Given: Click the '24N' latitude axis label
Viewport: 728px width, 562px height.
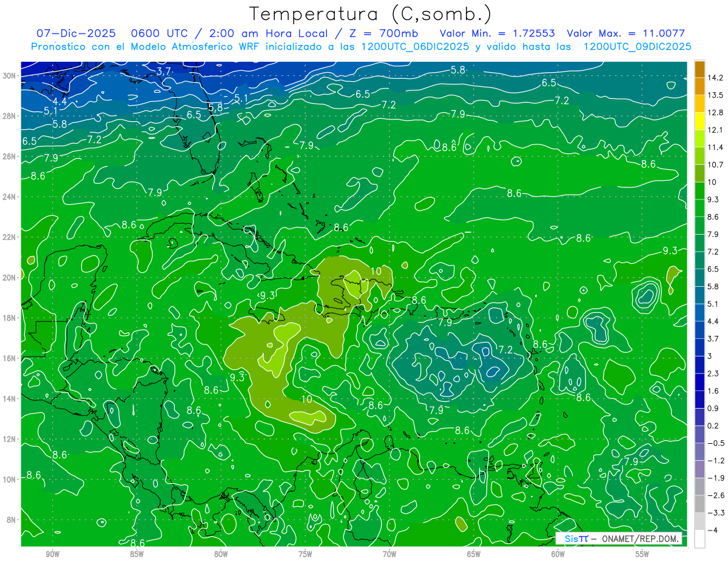Looking at the screenshot, I should tap(9, 197).
